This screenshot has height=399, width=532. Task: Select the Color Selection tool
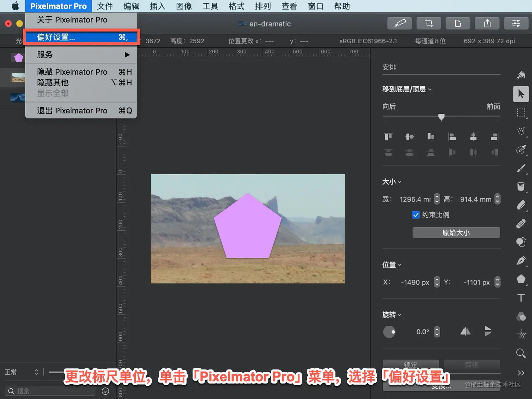(x=521, y=150)
